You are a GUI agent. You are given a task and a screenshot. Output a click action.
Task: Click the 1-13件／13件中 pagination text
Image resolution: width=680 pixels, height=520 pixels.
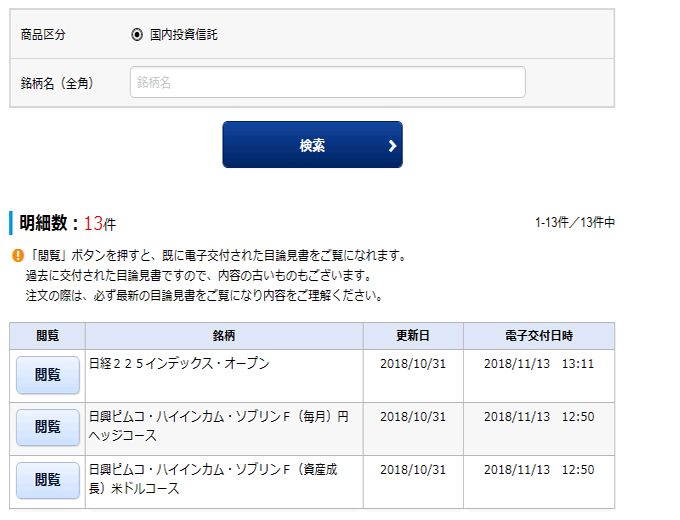574,223
